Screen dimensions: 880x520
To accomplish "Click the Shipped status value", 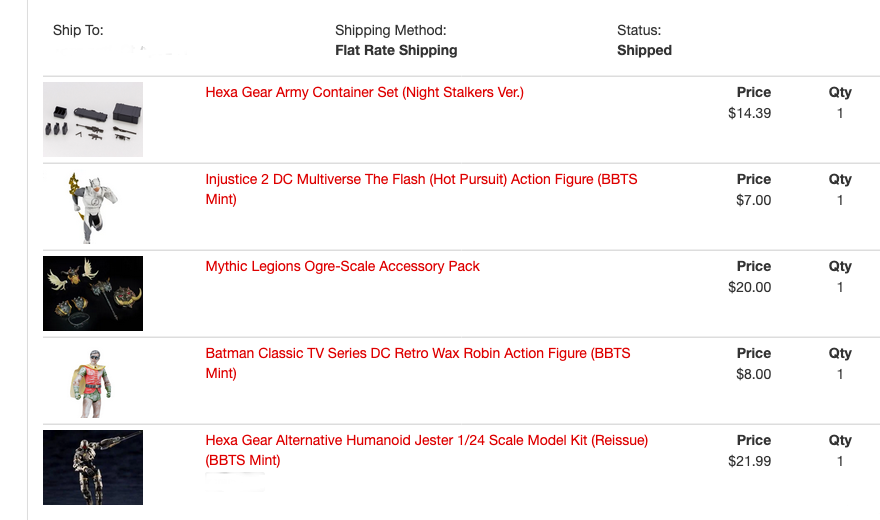I will 644,50.
